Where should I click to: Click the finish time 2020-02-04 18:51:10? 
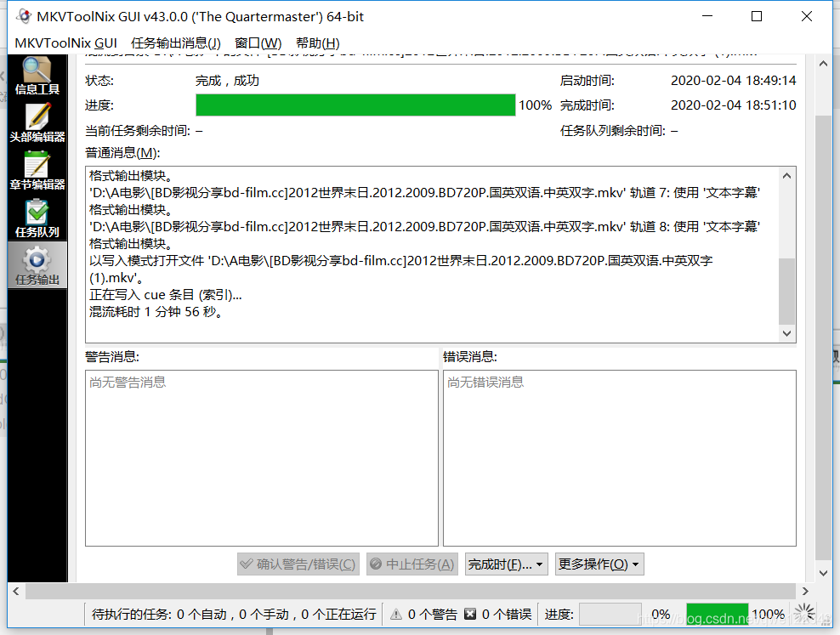(x=734, y=105)
